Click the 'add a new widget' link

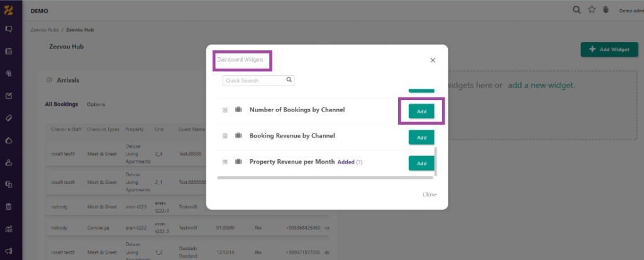point(541,86)
